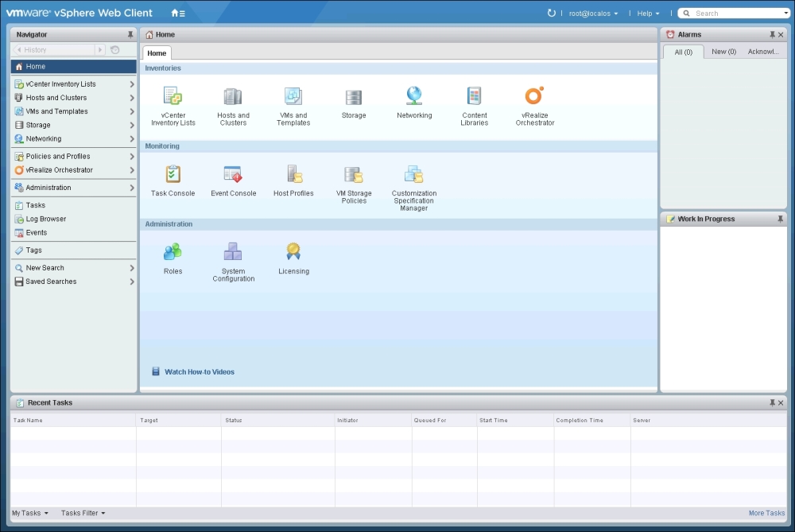Click the More Tasks link
This screenshot has width=795, height=532.
click(x=766, y=513)
